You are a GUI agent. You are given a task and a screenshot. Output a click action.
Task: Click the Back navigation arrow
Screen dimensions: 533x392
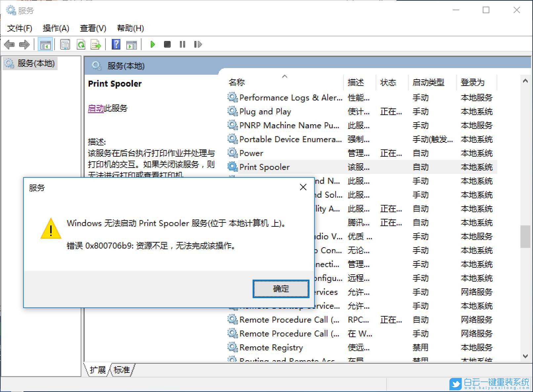pos(9,44)
